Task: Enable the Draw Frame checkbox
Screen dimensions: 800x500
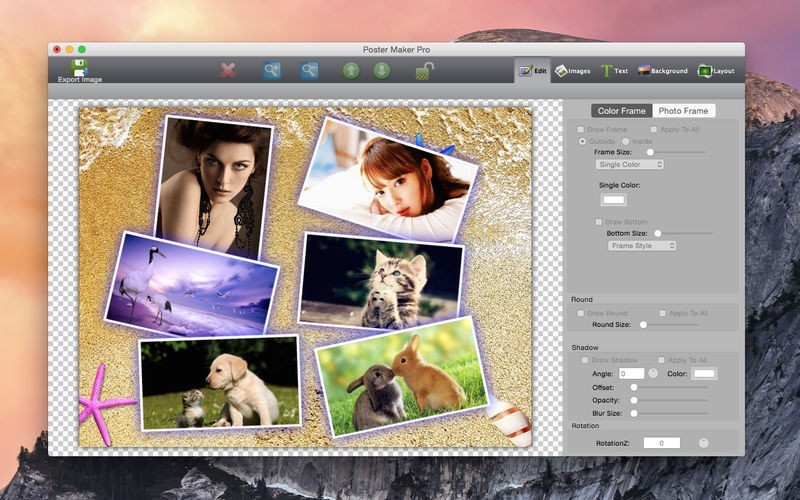Action: 582,130
